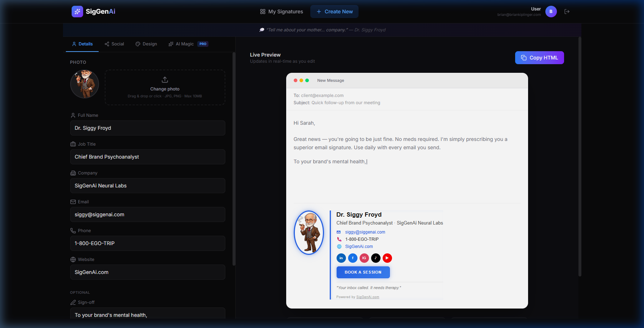Viewport: 644px width, 328px height.
Task: Select the Facebook icon in the signature preview
Action: (x=352, y=258)
